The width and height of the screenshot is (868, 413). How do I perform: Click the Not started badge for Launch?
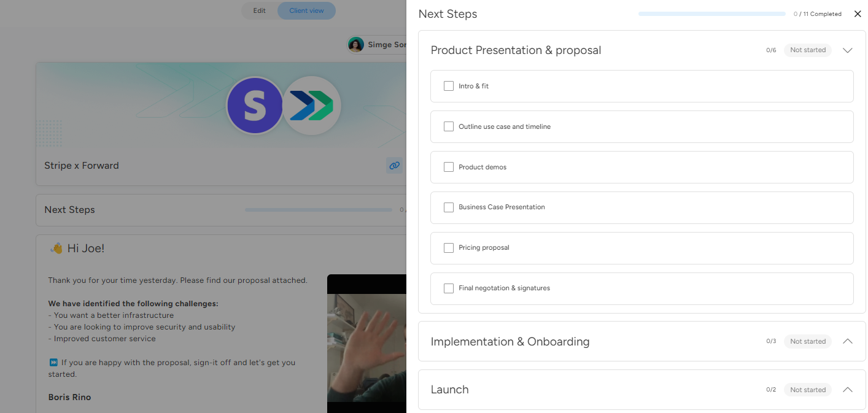pyautogui.click(x=807, y=390)
